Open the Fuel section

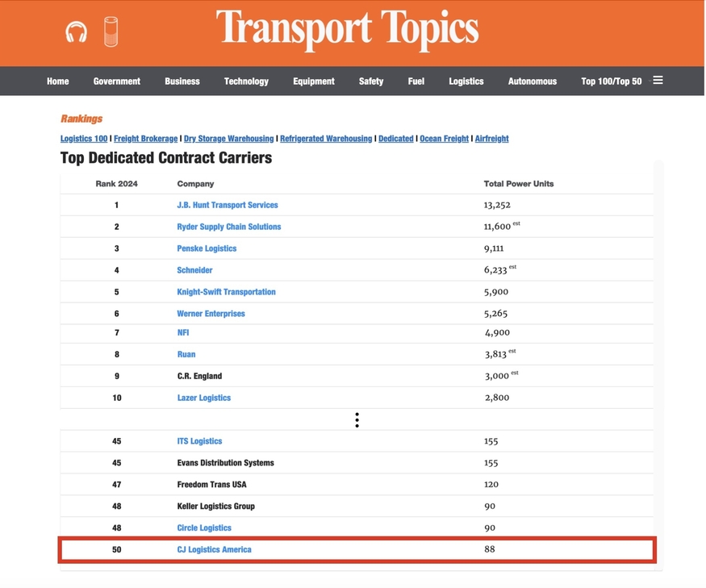click(416, 81)
